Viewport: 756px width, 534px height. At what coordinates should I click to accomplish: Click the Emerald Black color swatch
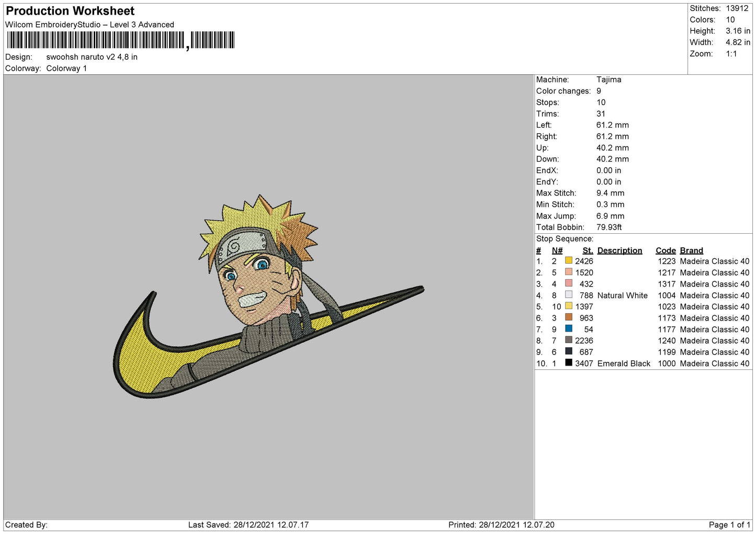pos(569,363)
